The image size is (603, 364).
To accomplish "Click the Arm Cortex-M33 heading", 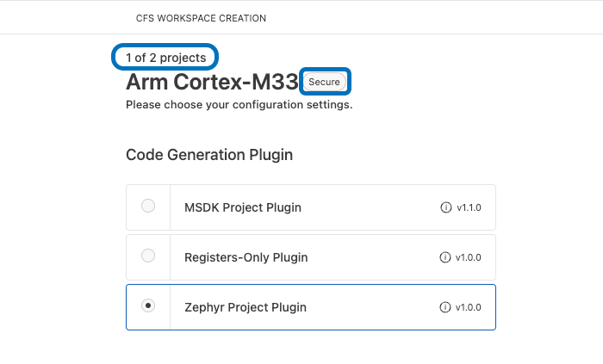I will (212, 82).
